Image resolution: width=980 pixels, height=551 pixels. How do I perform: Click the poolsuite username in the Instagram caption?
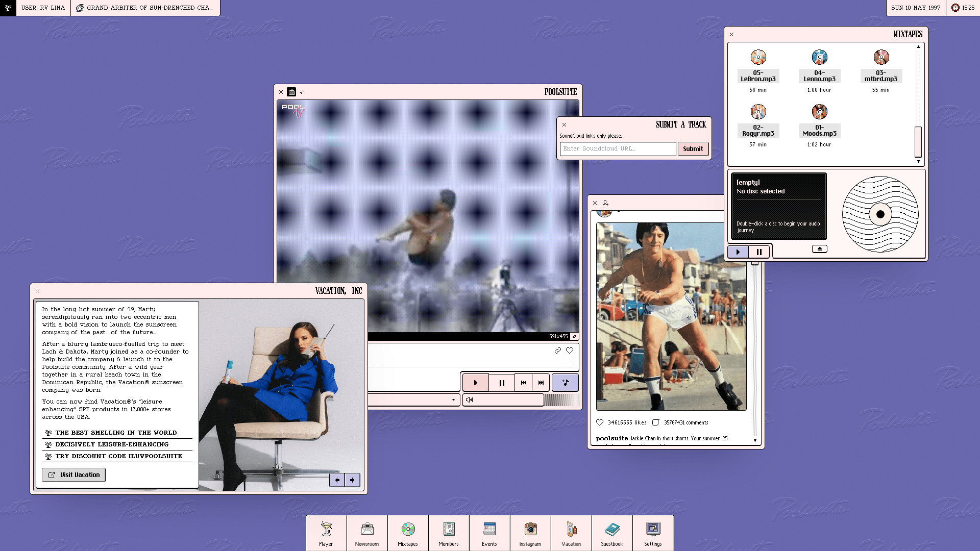pyautogui.click(x=612, y=438)
